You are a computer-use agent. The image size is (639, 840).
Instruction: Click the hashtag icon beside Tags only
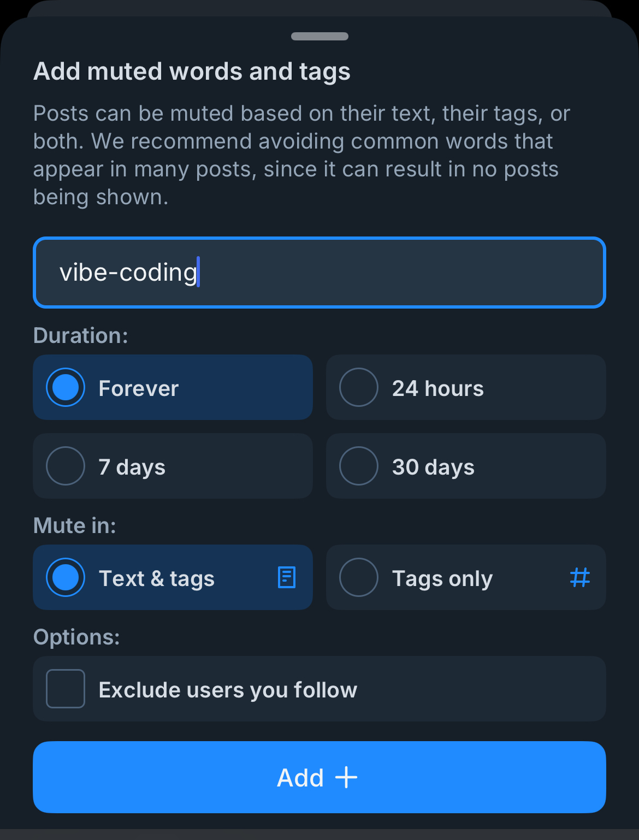(x=579, y=577)
